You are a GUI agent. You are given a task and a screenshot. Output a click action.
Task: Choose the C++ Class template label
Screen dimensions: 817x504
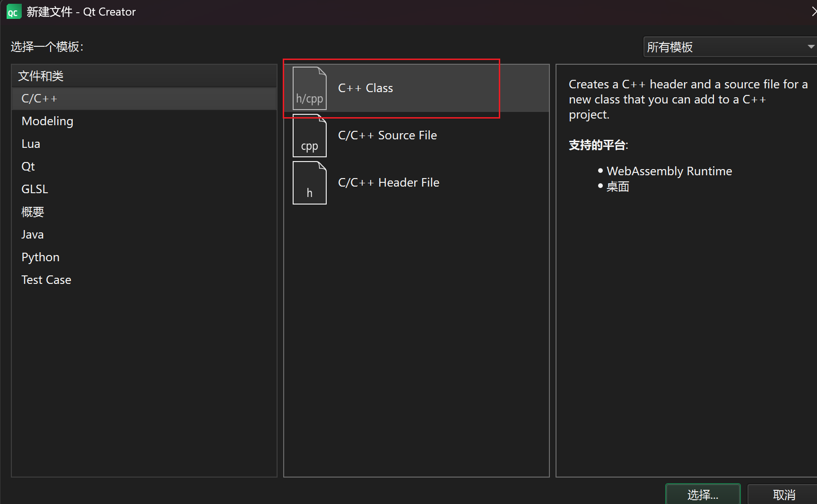365,88
